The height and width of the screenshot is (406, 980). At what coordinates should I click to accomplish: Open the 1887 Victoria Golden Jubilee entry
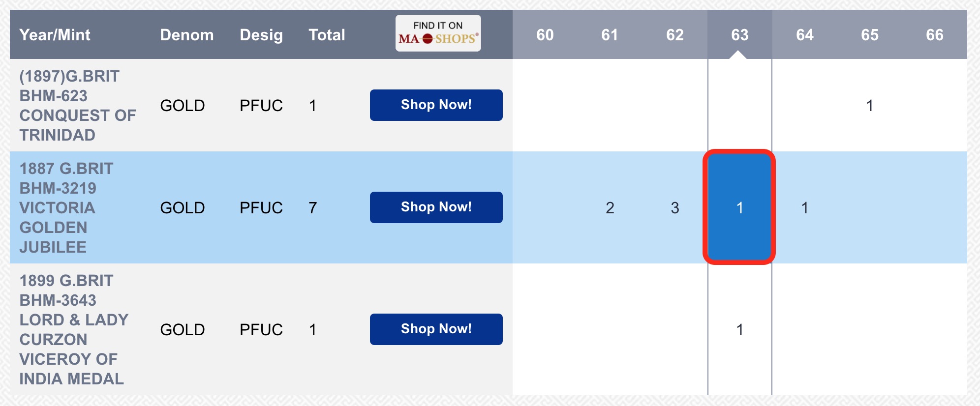(66, 207)
